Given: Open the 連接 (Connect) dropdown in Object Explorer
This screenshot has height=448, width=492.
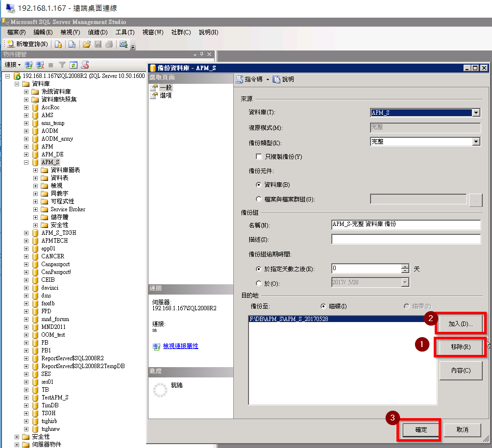Looking at the screenshot, I should tap(13, 65).
